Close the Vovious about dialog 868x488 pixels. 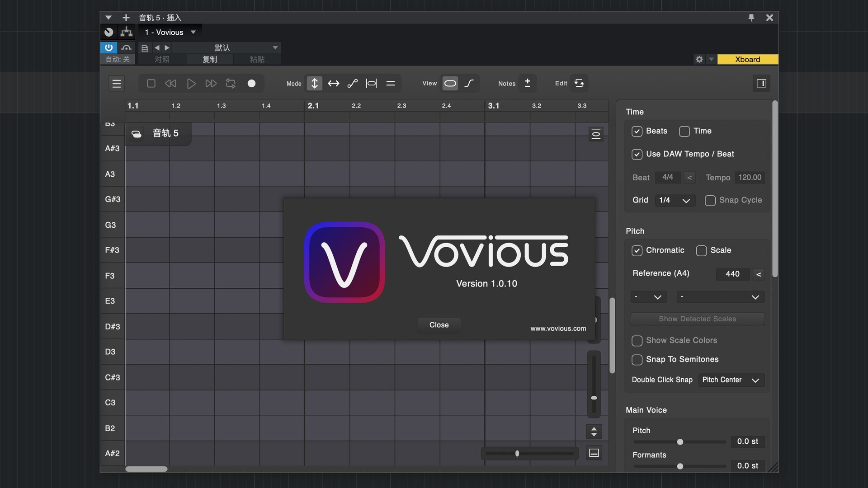click(x=439, y=325)
